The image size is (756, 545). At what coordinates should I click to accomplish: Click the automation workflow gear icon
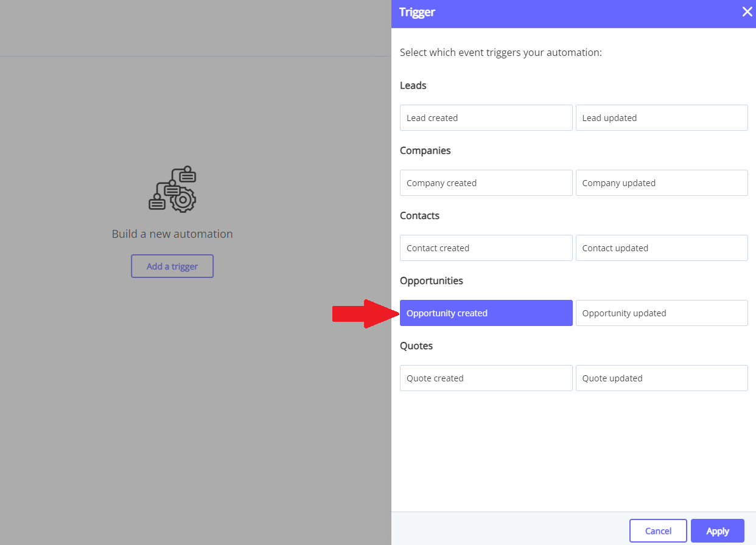click(x=172, y=189)
